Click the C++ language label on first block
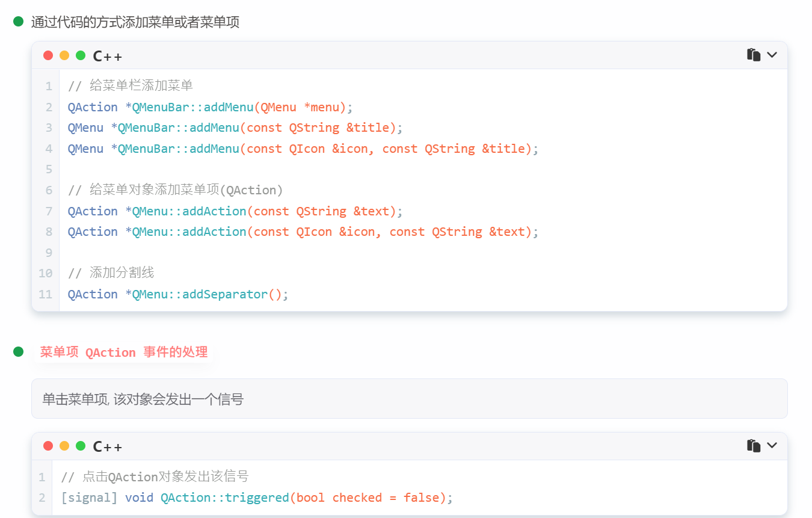 pyautogui.click(x=108, y=56)
